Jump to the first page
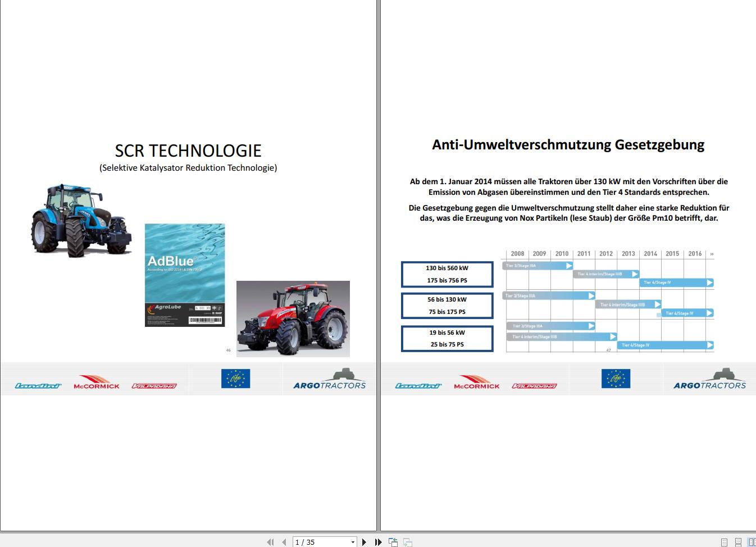756x547 pixels. pos(271,542)
